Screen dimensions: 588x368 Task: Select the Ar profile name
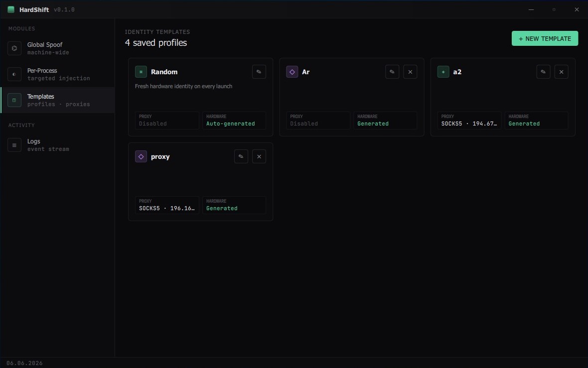pyautogui.click(x=305, y=72)
